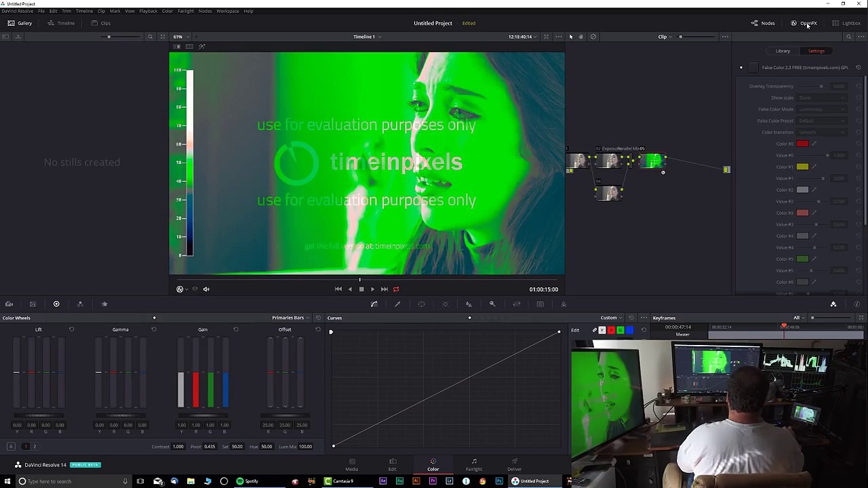Pick Color #0 with the eyedropper
This screenshot has height=488, width=868.
click(x=814, y=144)
